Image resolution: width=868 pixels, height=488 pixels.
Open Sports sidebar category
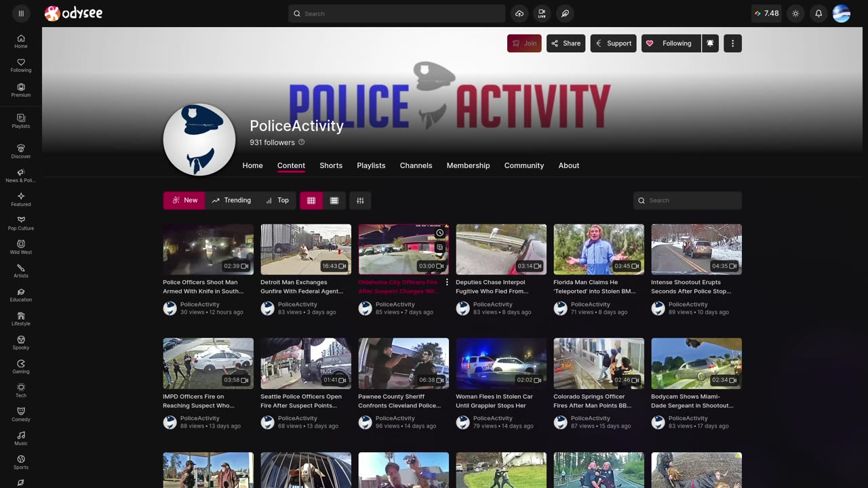(x=21, y=462)
